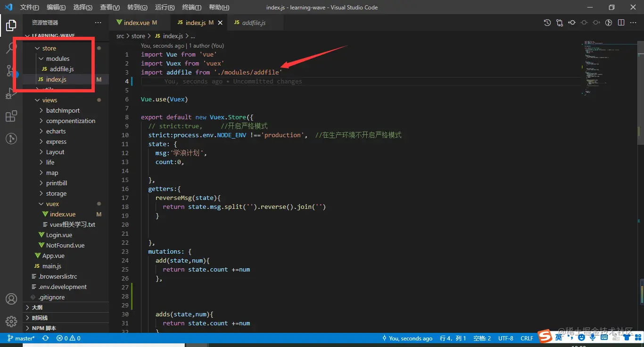Open the Manage gear icon
The height and width of the screenshot is (347, 644).
[11, 322]
